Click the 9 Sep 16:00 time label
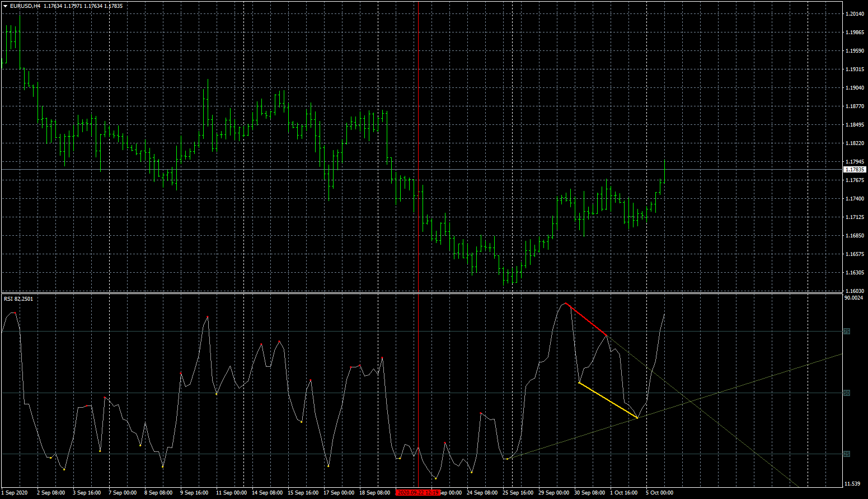This screenshot has width=868, height=499. tap(194, 493)
